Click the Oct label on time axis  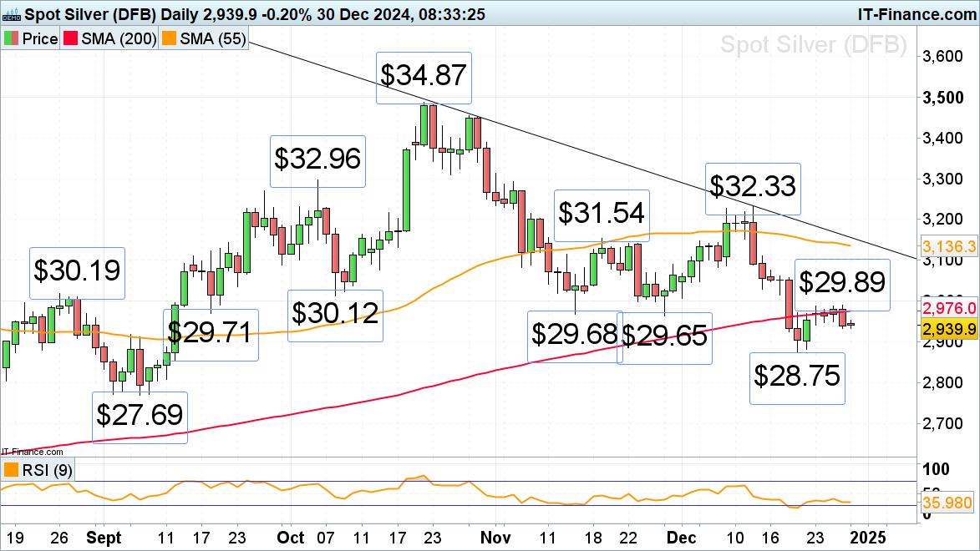[292, 536]
